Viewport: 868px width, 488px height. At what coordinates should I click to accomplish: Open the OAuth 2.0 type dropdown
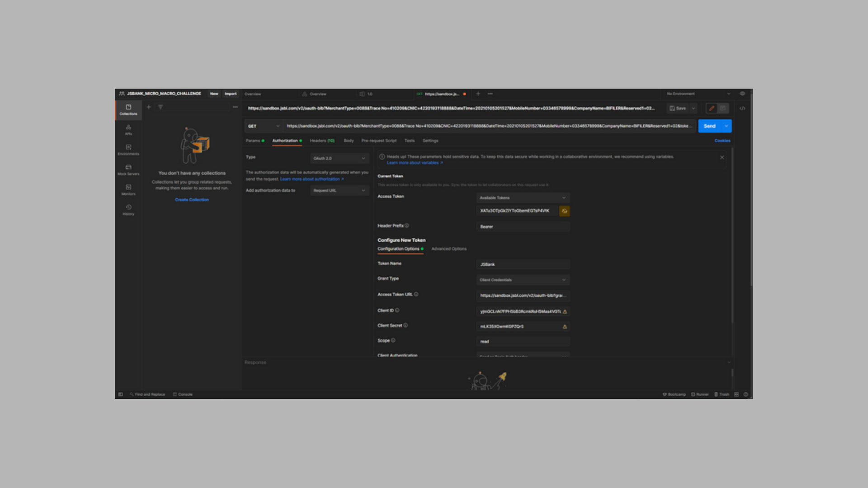(340, 159)
